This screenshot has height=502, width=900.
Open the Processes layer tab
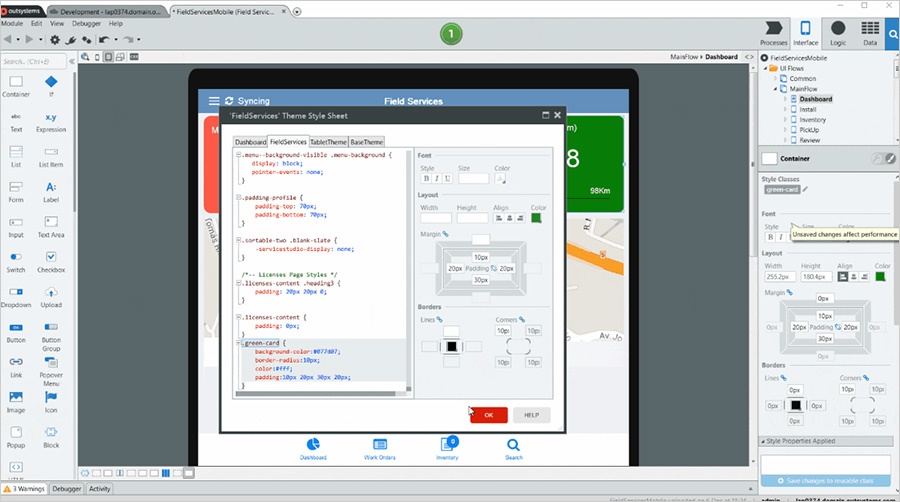tap(774, 33)
